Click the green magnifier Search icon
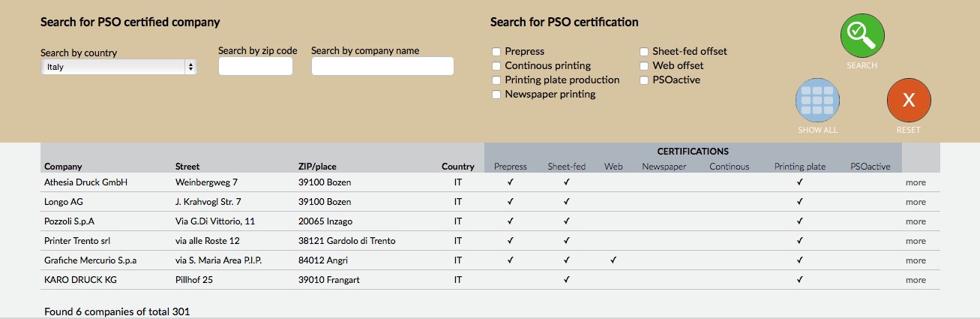 coord(862,35)
